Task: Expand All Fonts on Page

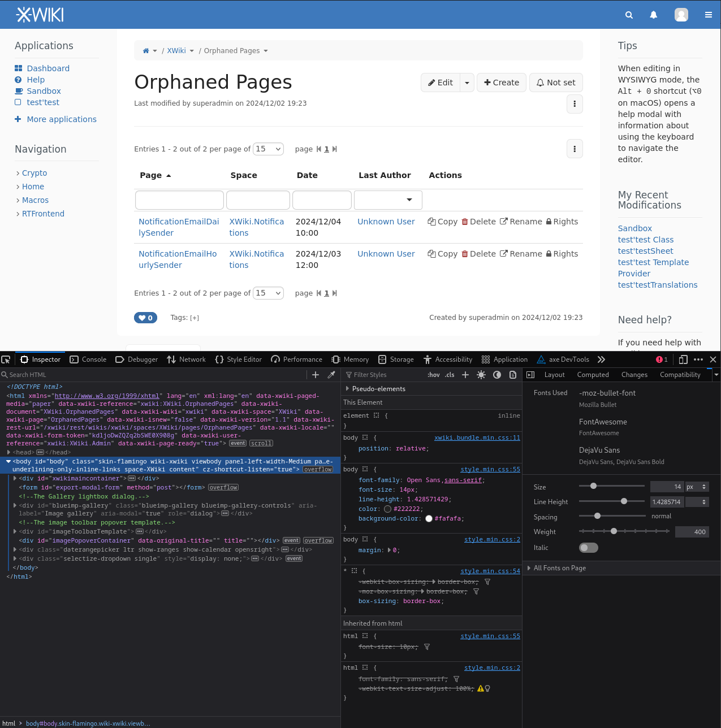Action: click(x=529, y=568)
